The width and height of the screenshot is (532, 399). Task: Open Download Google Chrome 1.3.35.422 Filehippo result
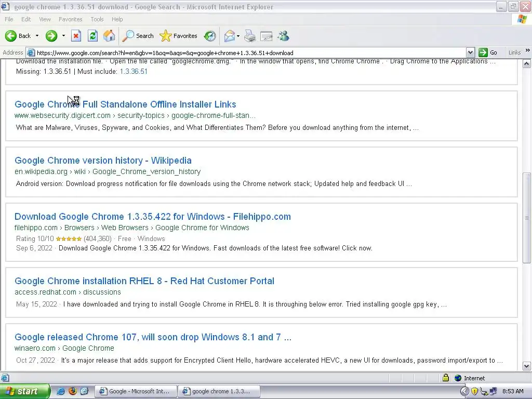coord(152,217)
